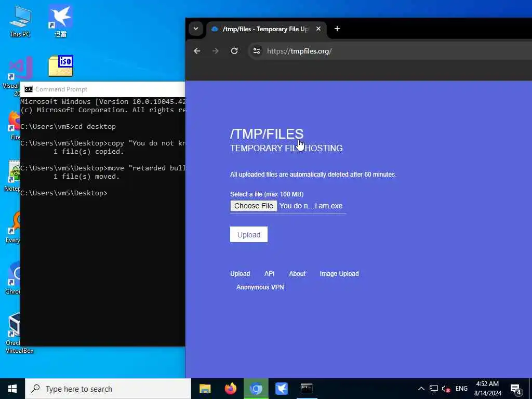532x399 pixels.
Task: Switch to Command Prompt on the taskbar
Action: [307, 389]
